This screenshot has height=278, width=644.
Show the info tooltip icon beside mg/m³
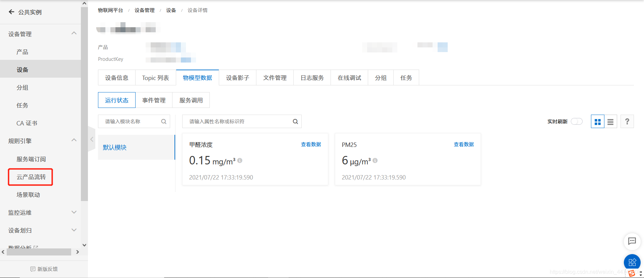click(x=240, y=161)
